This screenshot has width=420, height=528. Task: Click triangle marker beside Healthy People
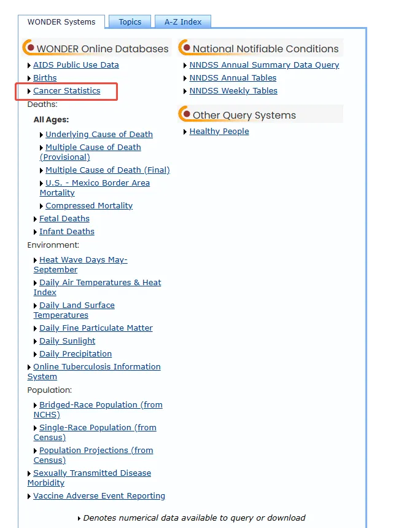click(185, 132)
